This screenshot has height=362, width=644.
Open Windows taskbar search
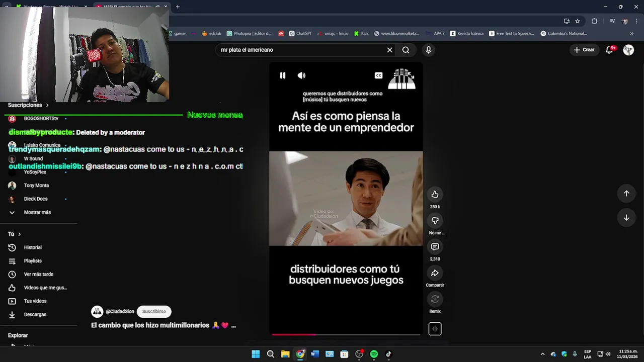click(x=271, y=354)
